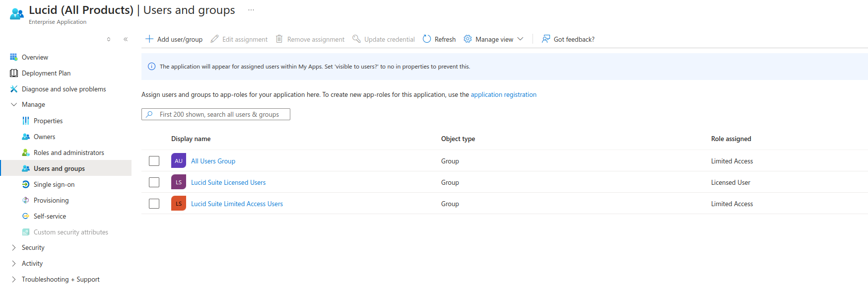Click the Diagnose wrench icon
The width and height of the screenshot is (868, 305).
pyautogui.click(x=14, y=89)
